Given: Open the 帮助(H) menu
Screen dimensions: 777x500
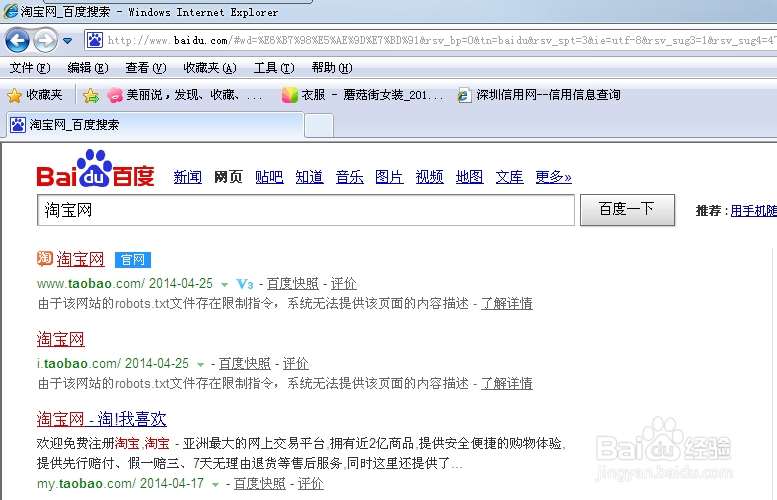Looking at the screenshot, I should click(x=332, y=68).
